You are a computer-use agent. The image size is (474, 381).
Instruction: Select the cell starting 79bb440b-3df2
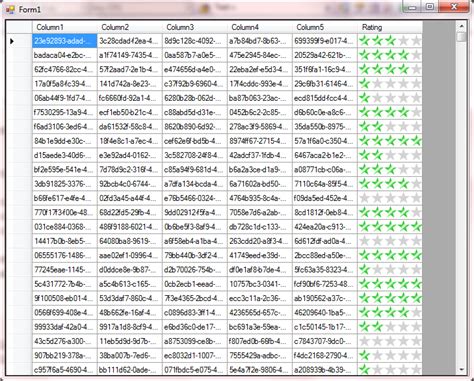[x=195, y=255]
